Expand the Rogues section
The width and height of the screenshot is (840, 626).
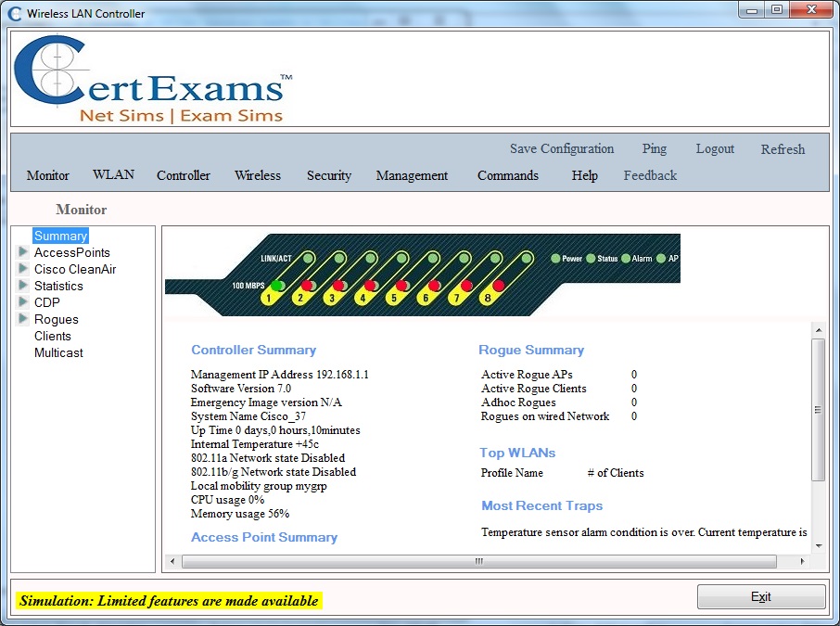(x=24, y=319)
